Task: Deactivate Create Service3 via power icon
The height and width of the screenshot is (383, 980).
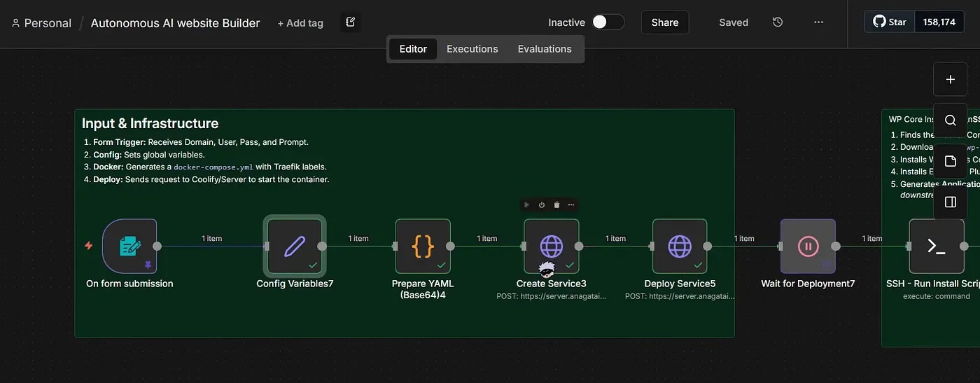Action: tap(542, 205)
